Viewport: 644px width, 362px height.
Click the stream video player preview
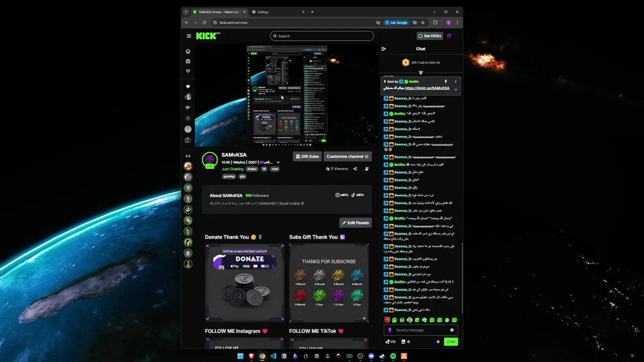pyautogui.click(x=287, y=96)
